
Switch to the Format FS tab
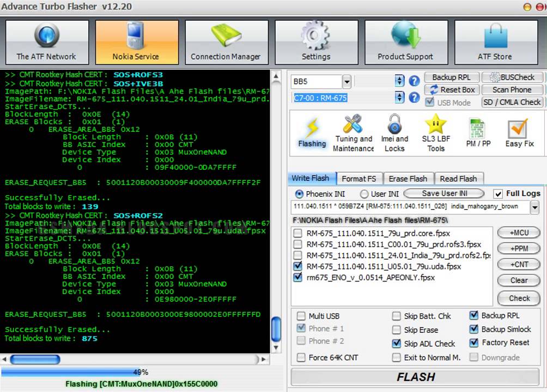pyautogui.click(x=360, y=179)
